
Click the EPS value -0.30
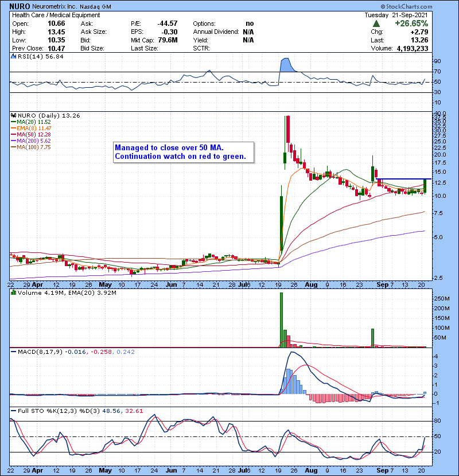point(169,32)
